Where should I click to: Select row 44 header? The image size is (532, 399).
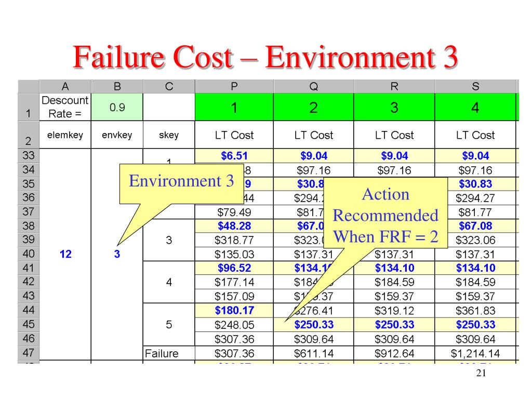click(29, 310)
